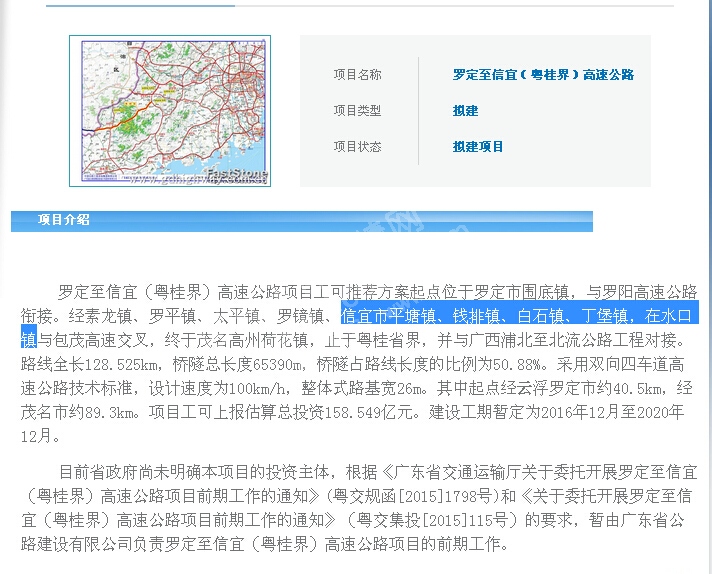Click text 粤交集投[2015]115号

432,520
